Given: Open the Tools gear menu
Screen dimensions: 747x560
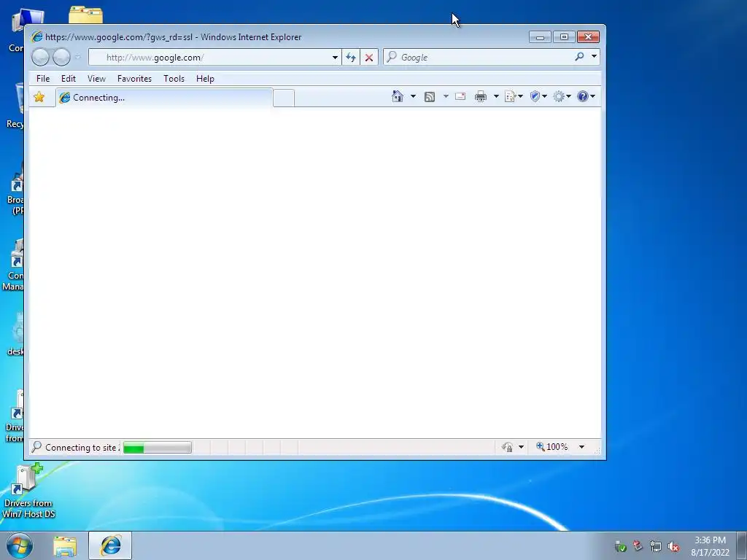Looking at the screenshot, I should click(562, 97).
